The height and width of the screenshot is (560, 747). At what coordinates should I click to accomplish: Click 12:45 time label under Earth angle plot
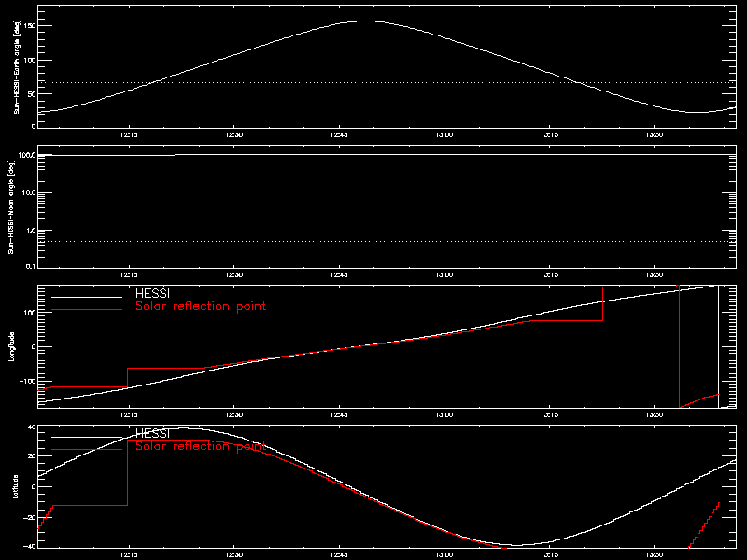[339, 134]
